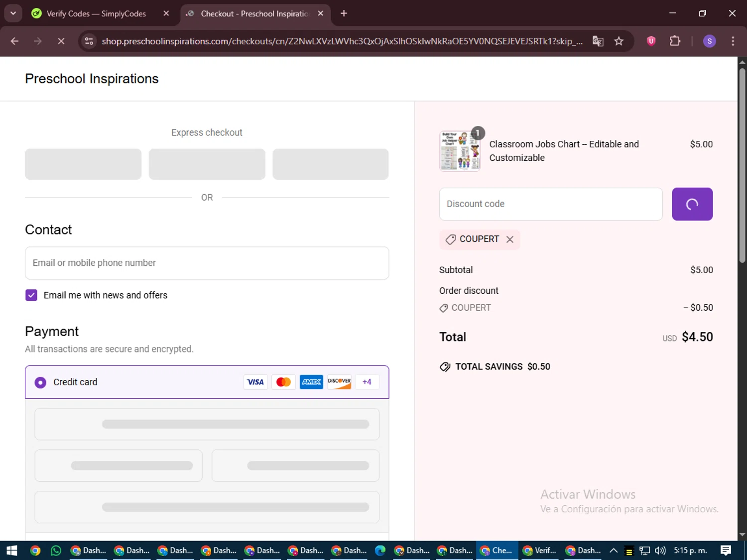The image size is (747, 560).
Task: Click the browser forward arrow
Action: [38, 41]
